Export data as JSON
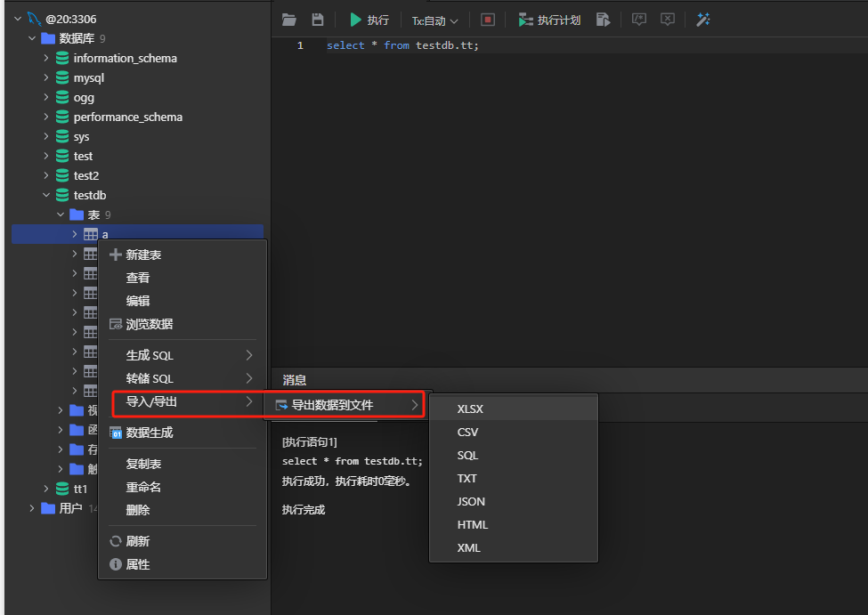Image resolution: width=868 pixels, height=615 pixels. tap(514, 502)
